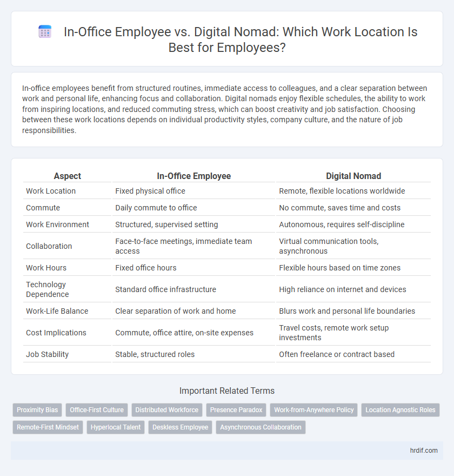The image size is (454, 476).
Task: Click 'High reliance on internet and devices'
Action: [343, 289]
